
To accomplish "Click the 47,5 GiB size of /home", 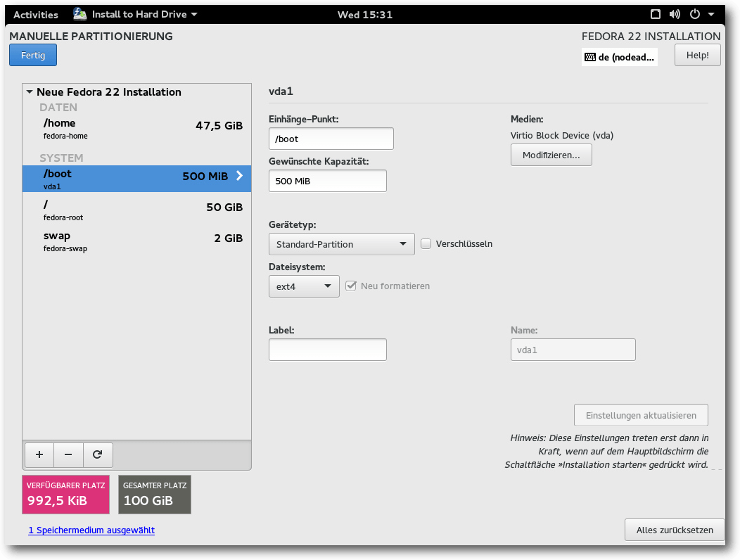I will (219, 126).
